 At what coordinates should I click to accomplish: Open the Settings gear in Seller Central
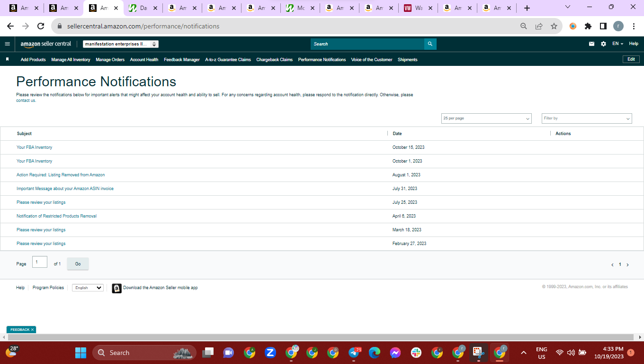(603, 44)
